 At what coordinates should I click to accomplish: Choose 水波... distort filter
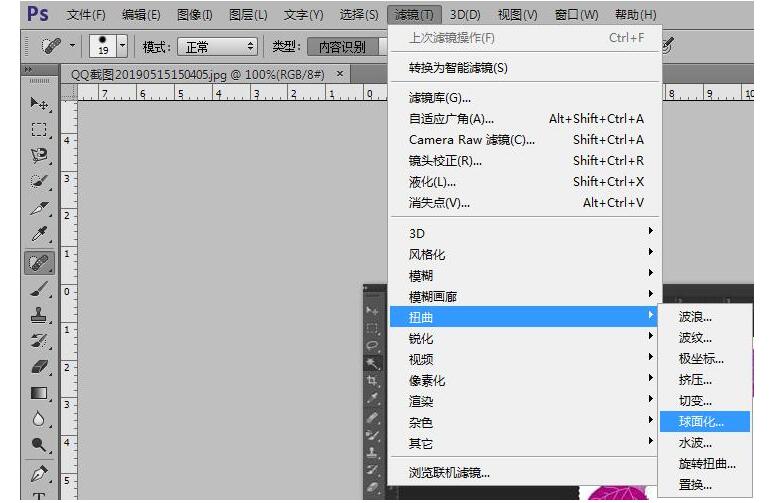[x=705, y=443]
